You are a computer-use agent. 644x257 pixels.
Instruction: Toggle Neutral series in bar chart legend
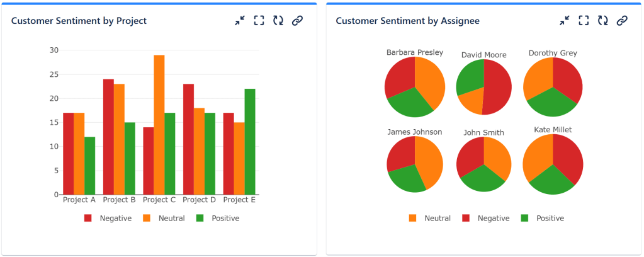click(x=164, y=218)
